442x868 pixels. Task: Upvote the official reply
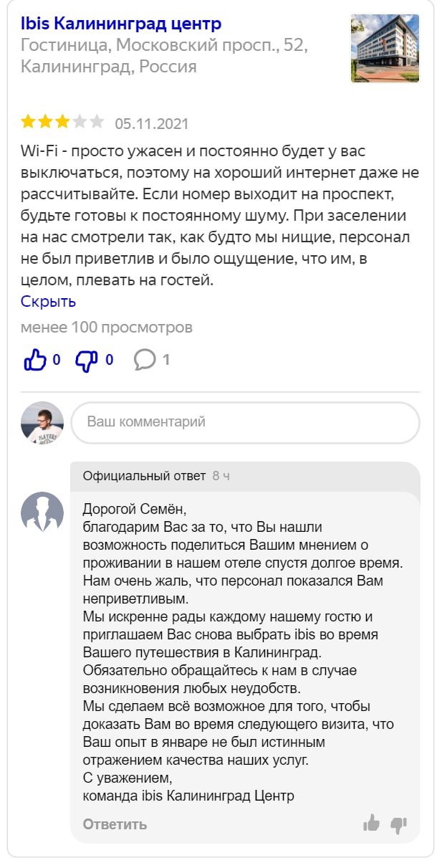click(x=371, y=824)
